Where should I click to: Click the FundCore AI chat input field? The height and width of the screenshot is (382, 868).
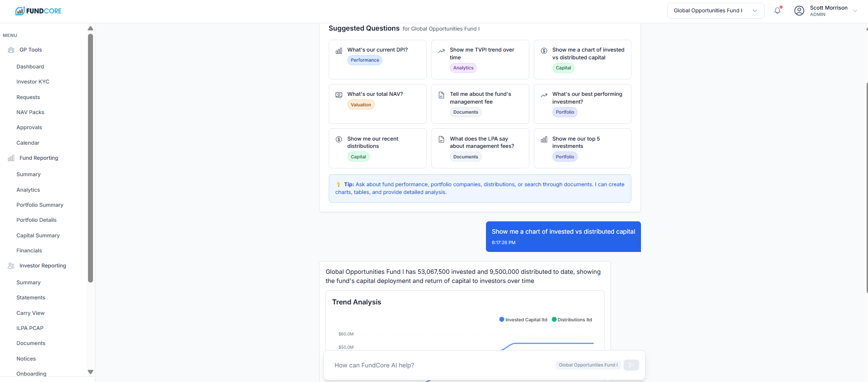point(438,365)
